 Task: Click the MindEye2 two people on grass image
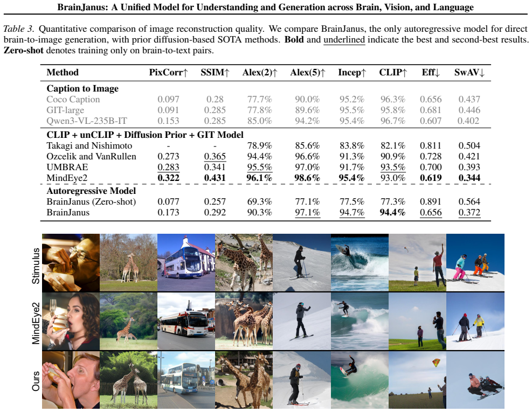[x=417, y=321]
